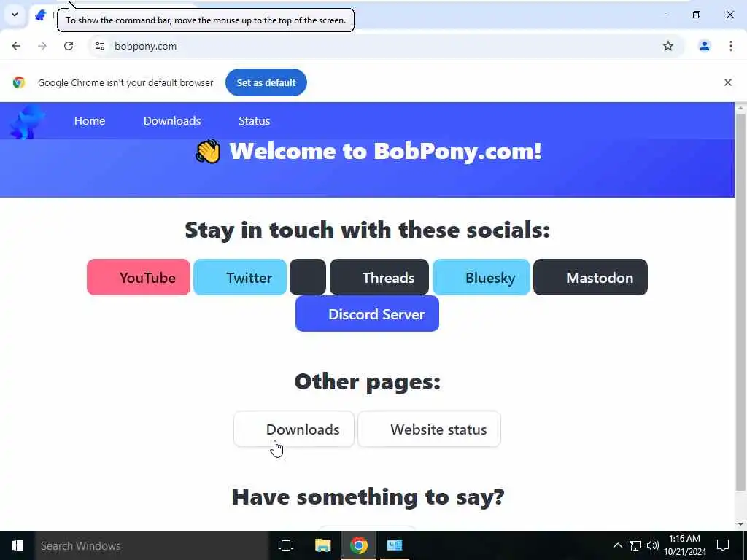This screenshot has width=747, height=560.
Task: Open site information icon in address bar
Action: (99, 46)
